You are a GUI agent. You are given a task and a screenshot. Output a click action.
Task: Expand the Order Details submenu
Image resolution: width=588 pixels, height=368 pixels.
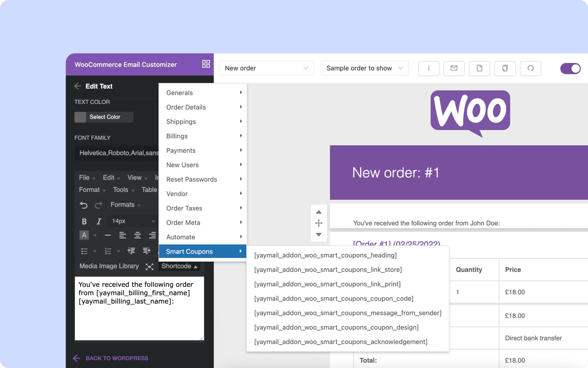pyautogui.click(x=202, y=107)
